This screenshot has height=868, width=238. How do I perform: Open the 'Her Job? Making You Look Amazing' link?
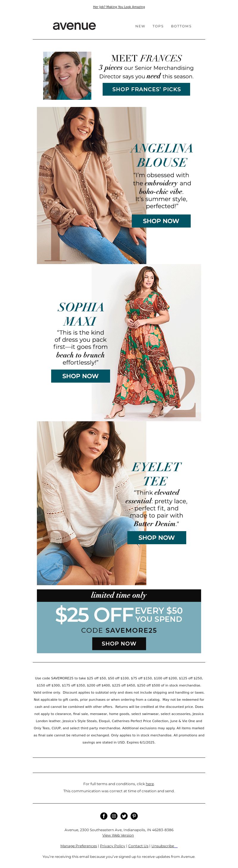pos(119,7)
